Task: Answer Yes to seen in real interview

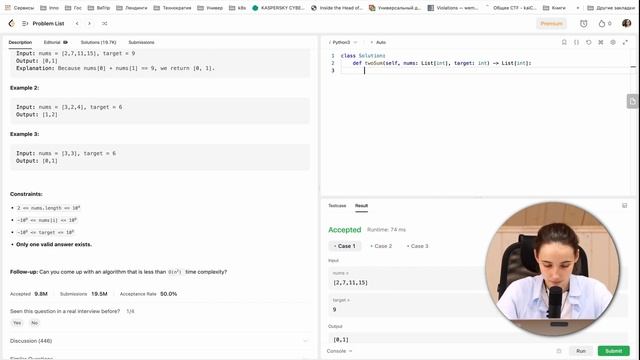Action: 17,323
